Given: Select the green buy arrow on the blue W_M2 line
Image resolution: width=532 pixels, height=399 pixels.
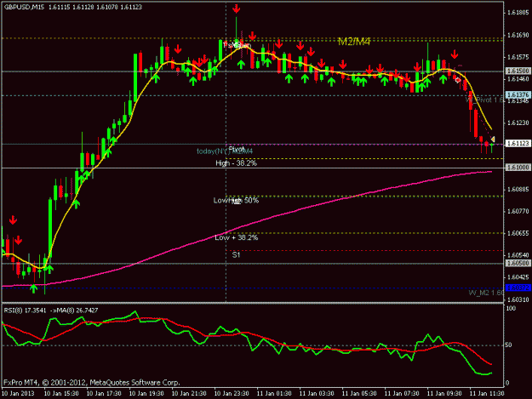Looking at the screenshot, I should (33, 288).
